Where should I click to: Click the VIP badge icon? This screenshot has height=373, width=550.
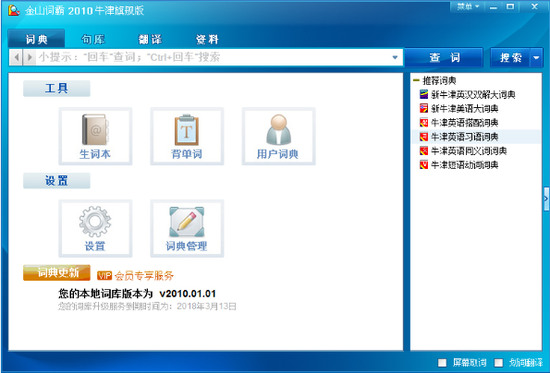(104, 276)
